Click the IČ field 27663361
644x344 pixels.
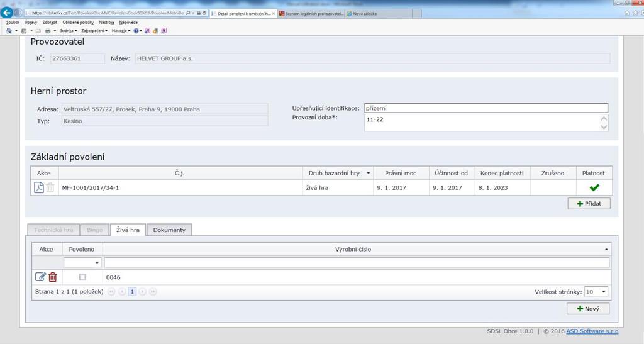[x=77, y=58]
